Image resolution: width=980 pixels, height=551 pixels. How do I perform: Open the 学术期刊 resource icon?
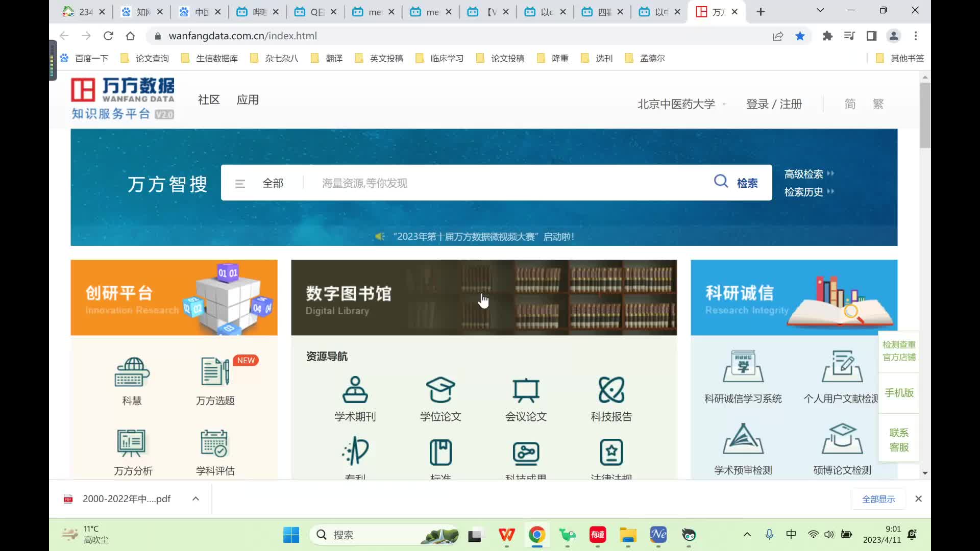click(355, 390)
